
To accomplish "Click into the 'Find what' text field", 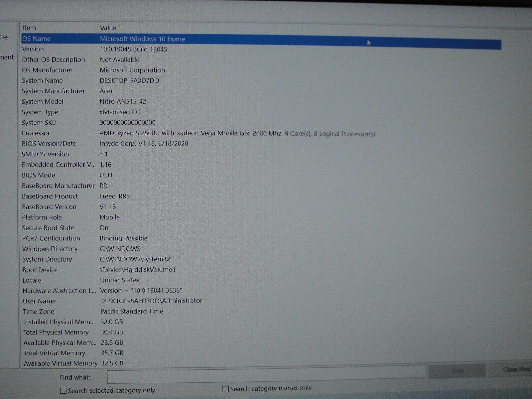I will [x=266, y=377].
